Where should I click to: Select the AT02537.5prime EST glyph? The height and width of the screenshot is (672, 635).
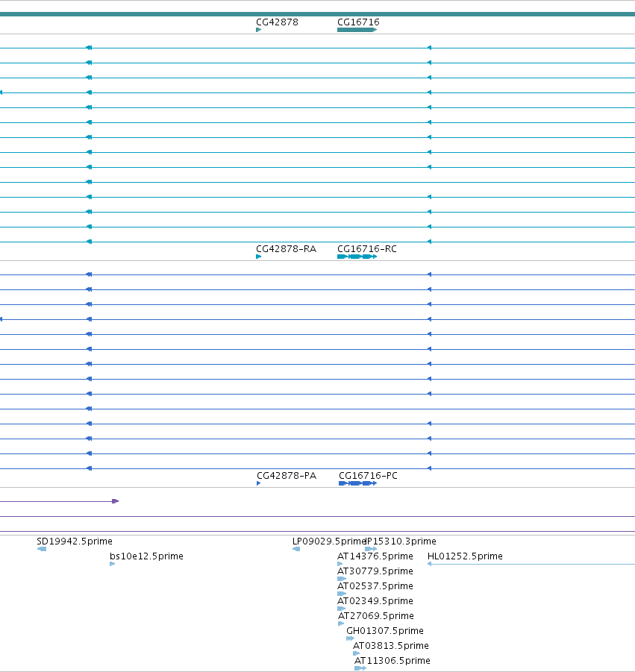342,594
